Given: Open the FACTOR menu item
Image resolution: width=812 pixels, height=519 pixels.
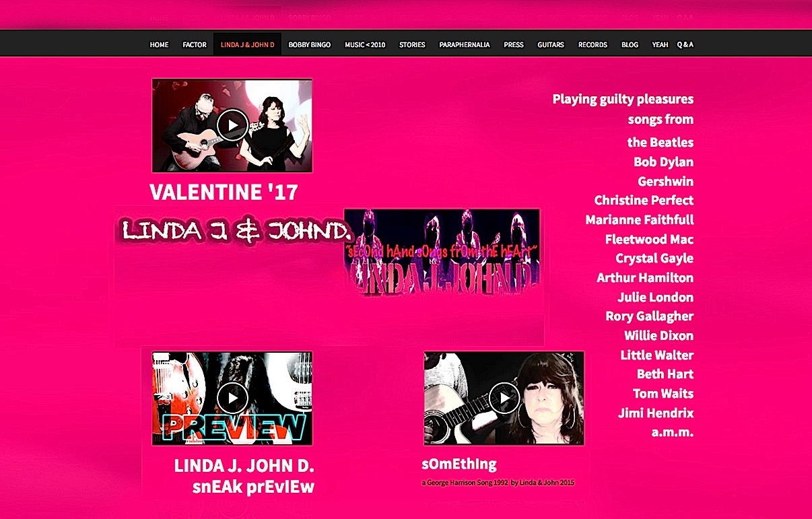Looking at the screenshot, I should [x=195, y=45].
